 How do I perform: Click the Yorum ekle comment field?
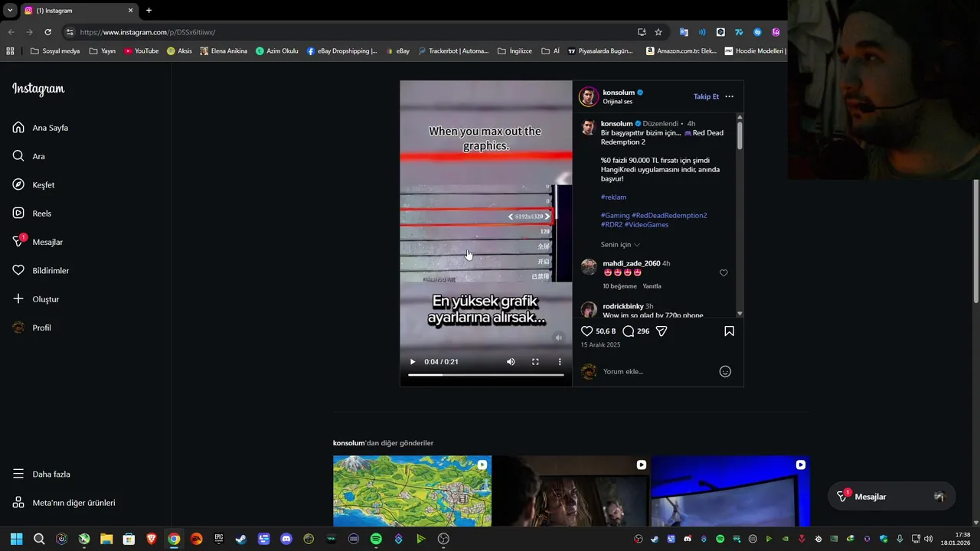(658, 372)
